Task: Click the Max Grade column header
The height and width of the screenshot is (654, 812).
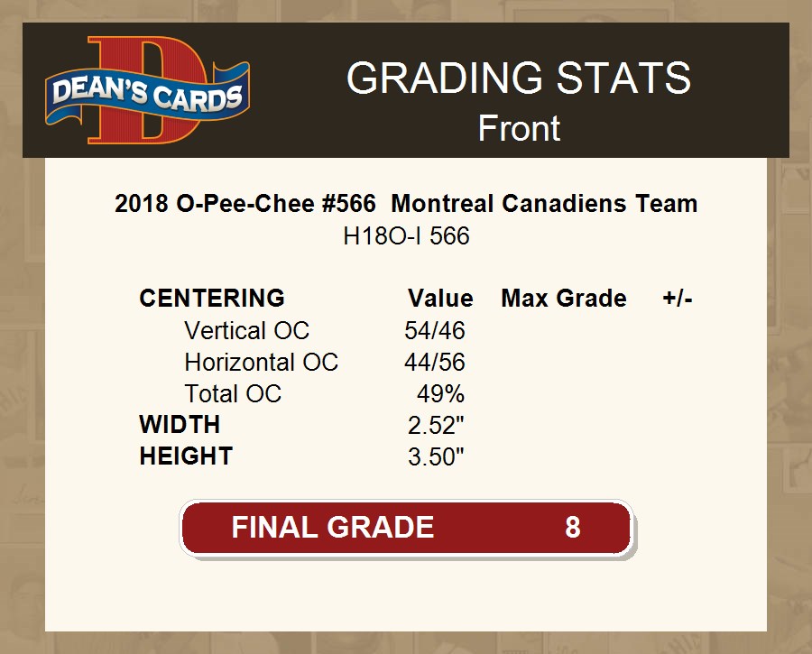Action: point(564,299)
